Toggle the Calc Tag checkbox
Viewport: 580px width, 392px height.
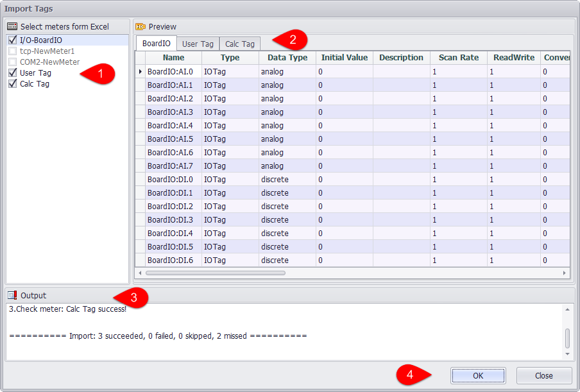[x=13, y=84]
